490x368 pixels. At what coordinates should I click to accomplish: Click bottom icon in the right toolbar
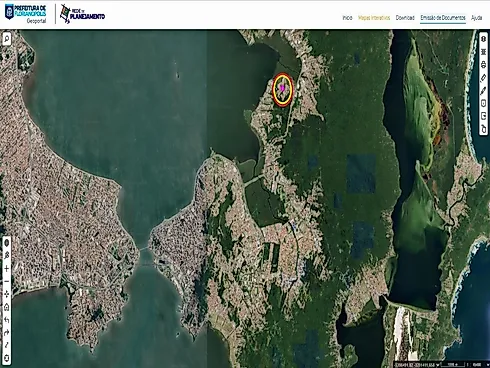point(484,129)
